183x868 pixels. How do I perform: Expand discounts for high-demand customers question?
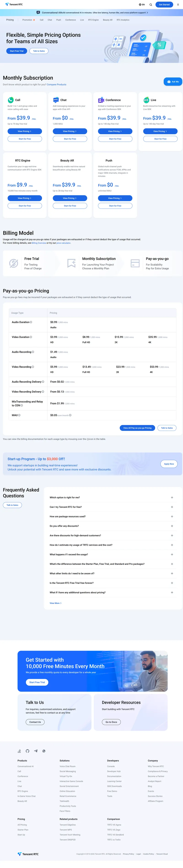[x=172, y=535]
